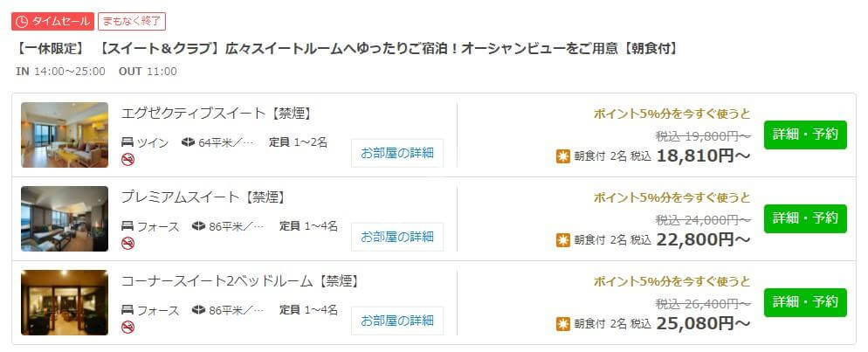The height and width of the screenshot is (352, 868).
Task: Click the breakfast icon beside the 18,810円 price
Action: coord(563,156)
